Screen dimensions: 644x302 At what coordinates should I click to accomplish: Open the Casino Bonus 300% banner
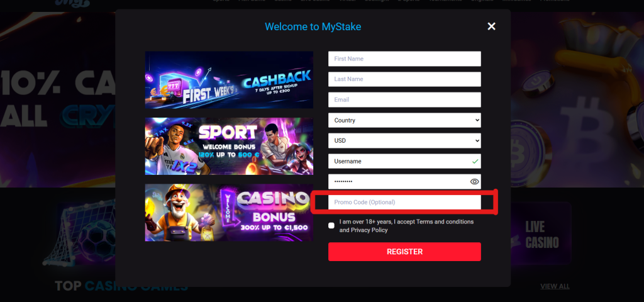point(229,213)
